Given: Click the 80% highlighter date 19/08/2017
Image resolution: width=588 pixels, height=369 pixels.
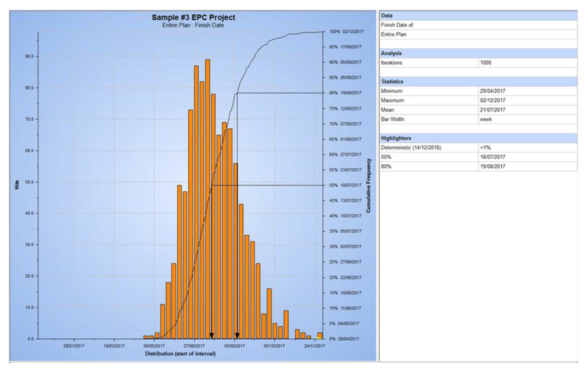Looking at the screenshot, I should click(492, 166).
